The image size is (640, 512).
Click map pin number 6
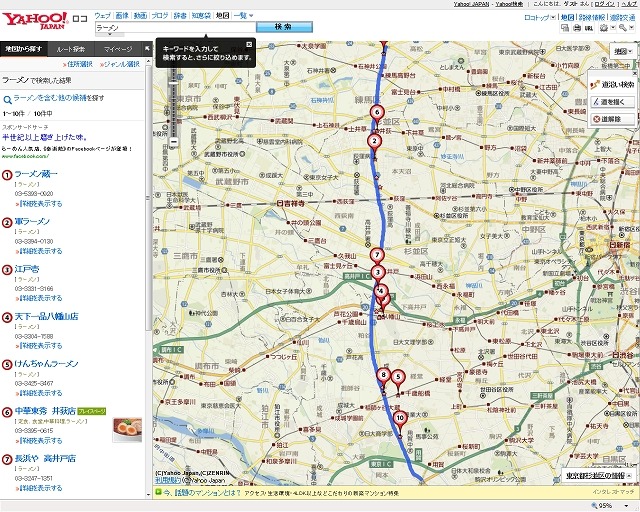click(x=377, y=112)
